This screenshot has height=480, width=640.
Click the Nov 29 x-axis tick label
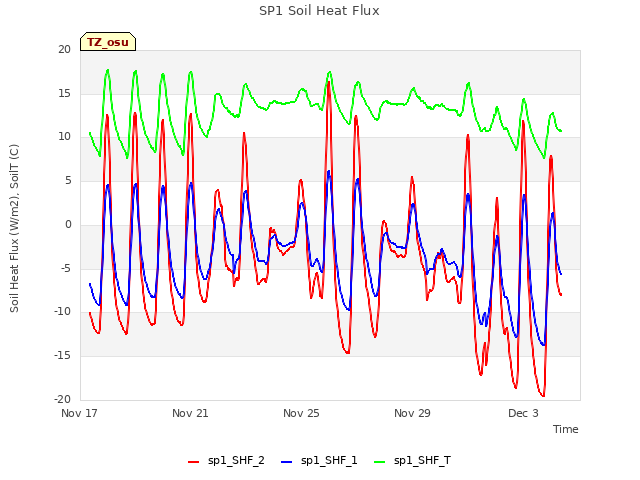412,413
